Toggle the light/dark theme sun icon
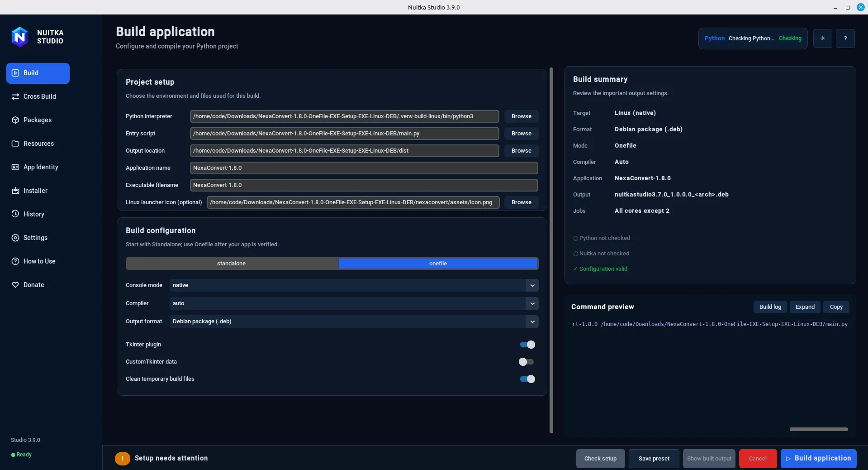868x470 pixels. (x=822, y=38)
